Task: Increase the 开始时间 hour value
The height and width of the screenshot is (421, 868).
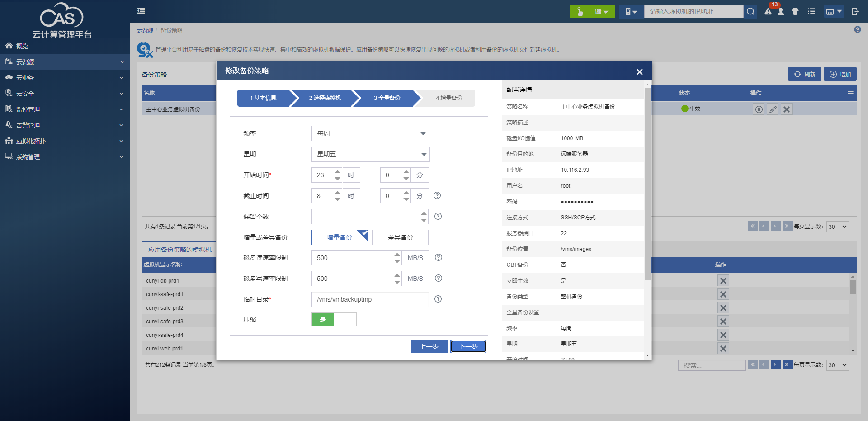Action: pyautogui.click(x=337, y=172)
